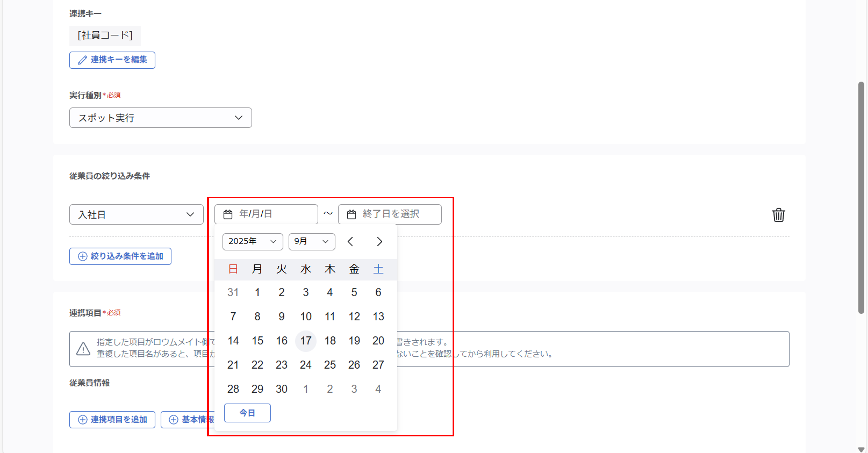Choose day 5 in the calendar grid
The image size is (868, 453).
click(x=354, y=292)
